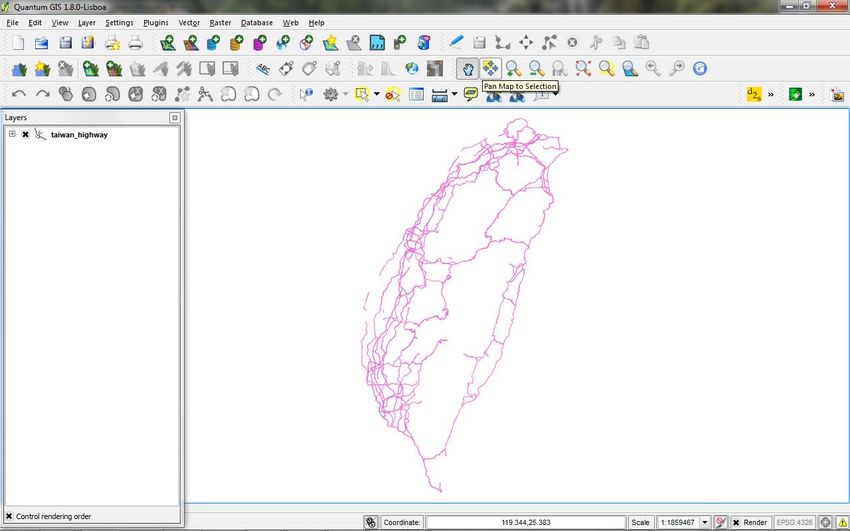Screen dimensions: 850x531
Task: Click the Scale value field showing 1:1859467
Action: 678,522
